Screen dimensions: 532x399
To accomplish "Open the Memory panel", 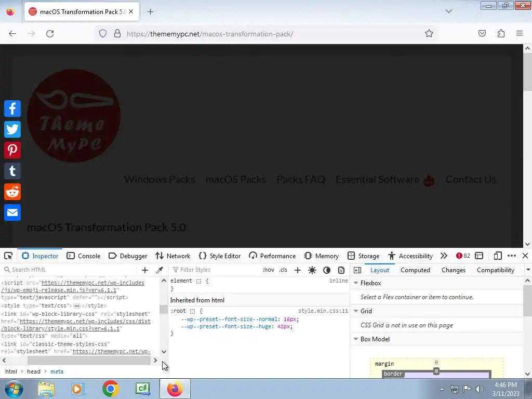I will click(321, 256).
